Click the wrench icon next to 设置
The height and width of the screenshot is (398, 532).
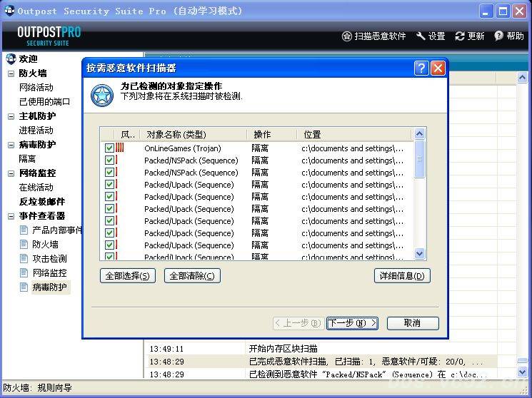pos(421,36)
